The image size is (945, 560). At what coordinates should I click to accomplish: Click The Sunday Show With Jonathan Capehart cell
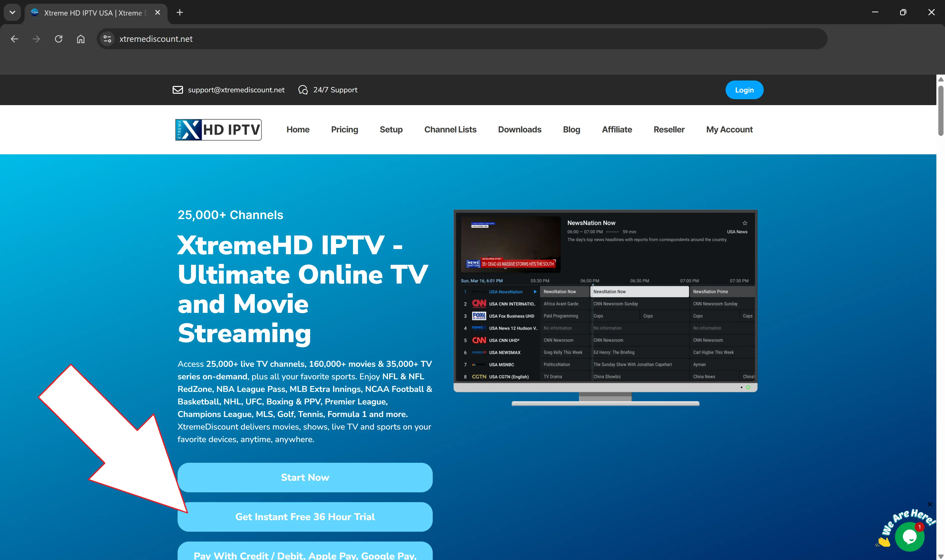click(640, 365)
